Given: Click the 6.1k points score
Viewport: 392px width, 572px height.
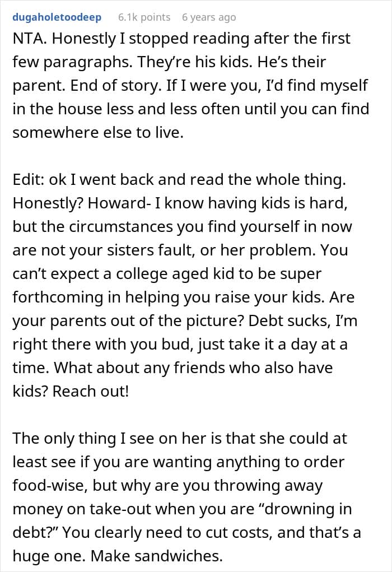Looking at the screenshot, I should point(144,17).
